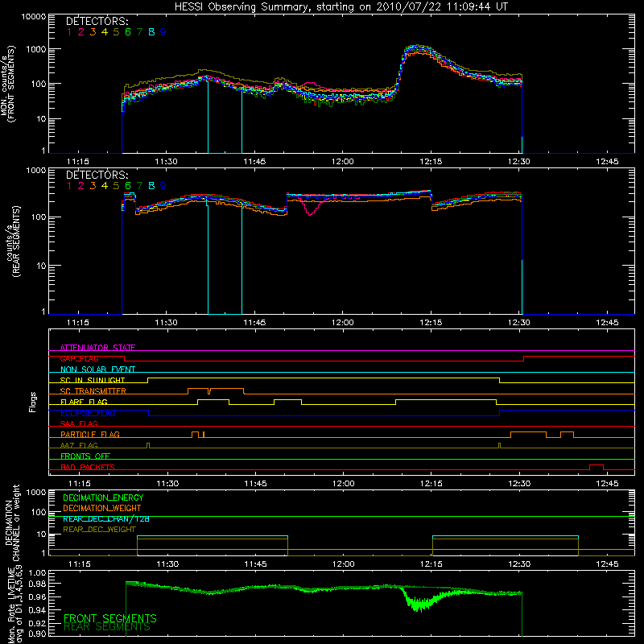Click the 11:15 time label under the flags panel
Image resolution: width=644 pixels, height=644 pixels.
click(79, 484)
